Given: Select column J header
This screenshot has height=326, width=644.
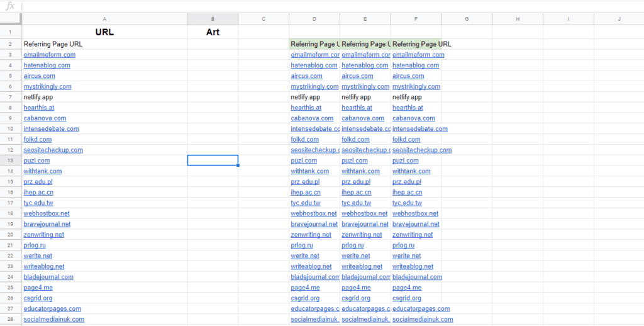Looking at the screenshot, I should [619, 19].
